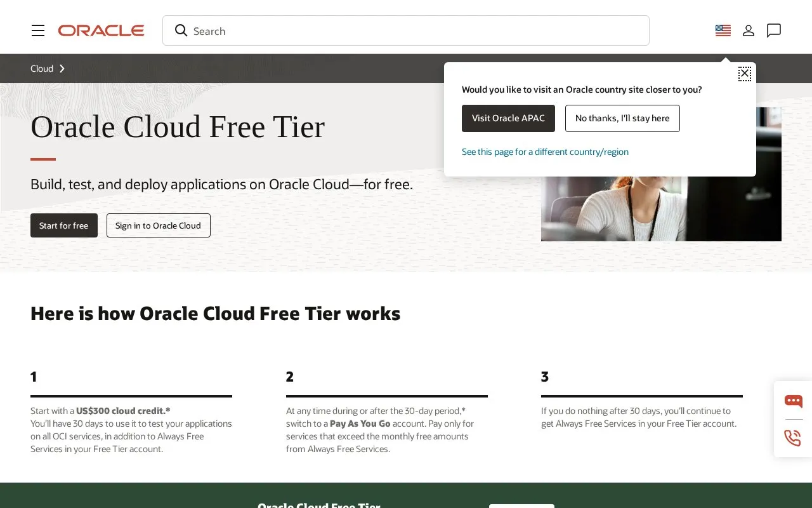Open the contact chat bubble icon in header
Viewport: 812px width, 508px height.
coord(774,30)
